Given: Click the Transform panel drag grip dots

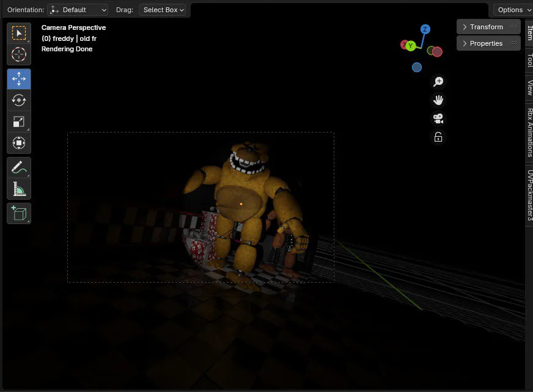Looking at the screenshot, I should click(513, 26).
